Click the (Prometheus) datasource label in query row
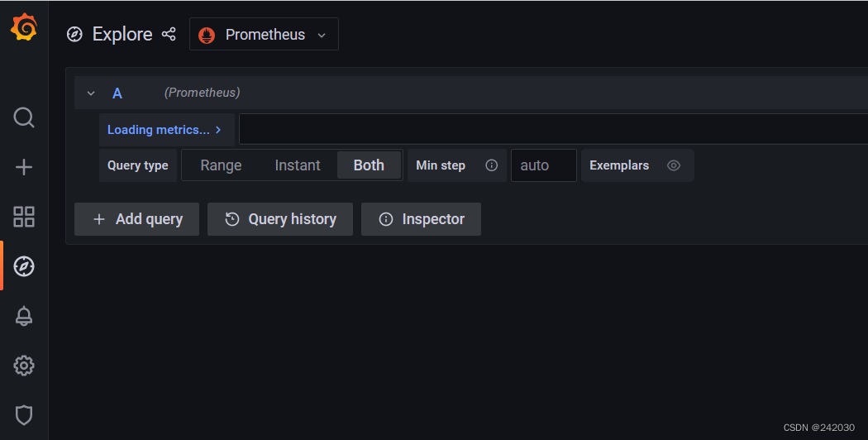The height and width of the screenshot is (440, 868). pyautogui.click(x=202, y=93)
